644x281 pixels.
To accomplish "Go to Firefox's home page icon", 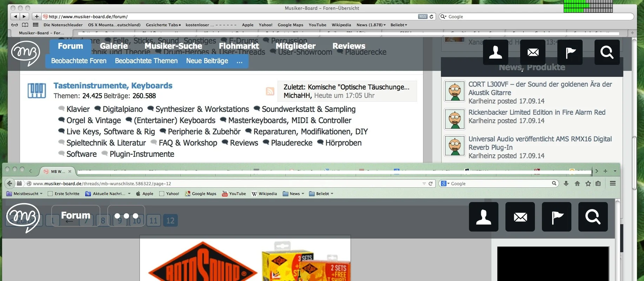I will pyautogui.click(x=577, y=183).
